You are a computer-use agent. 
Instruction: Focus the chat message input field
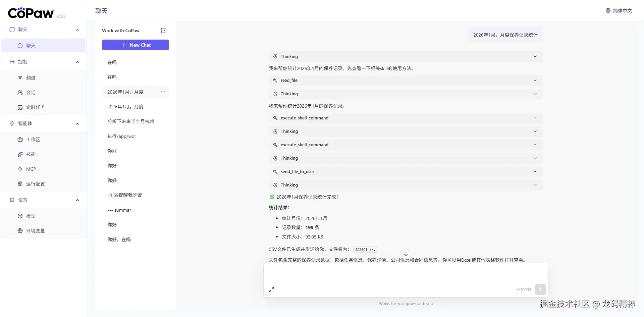click(x=406, y=274)
